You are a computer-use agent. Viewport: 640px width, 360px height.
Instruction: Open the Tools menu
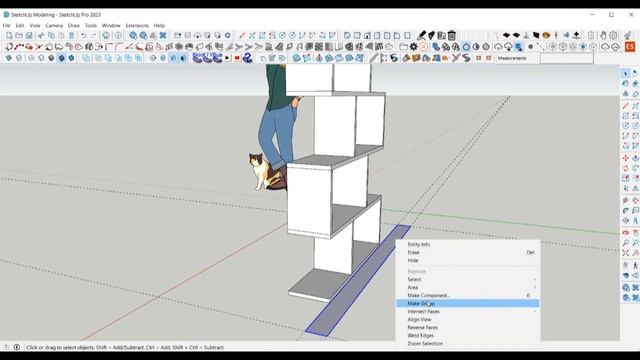click(x=91, y=25)
